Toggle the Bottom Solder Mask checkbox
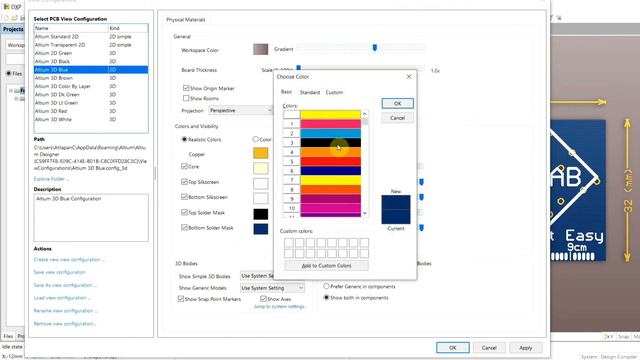Viewport: 640px width, 360px height. [184, 227]
